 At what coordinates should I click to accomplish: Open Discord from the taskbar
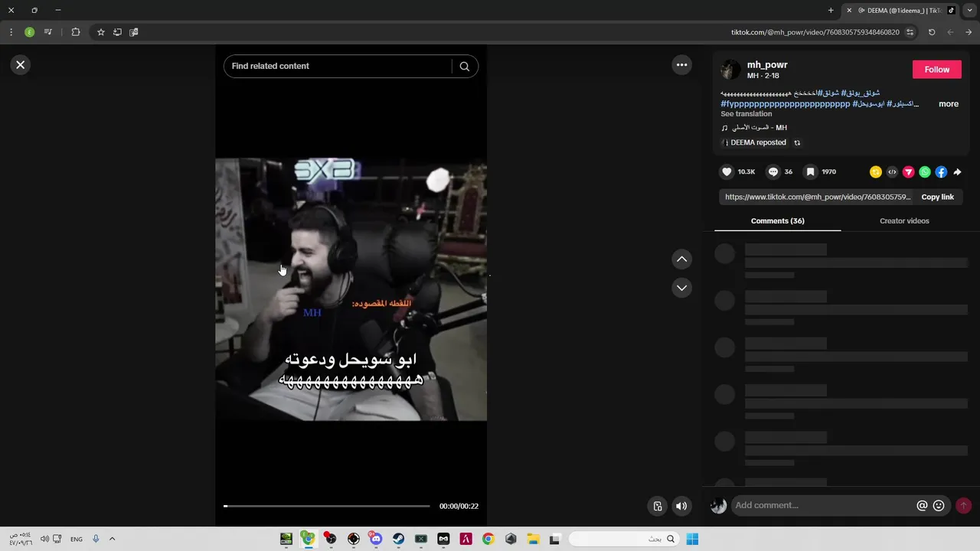[376, 539]
